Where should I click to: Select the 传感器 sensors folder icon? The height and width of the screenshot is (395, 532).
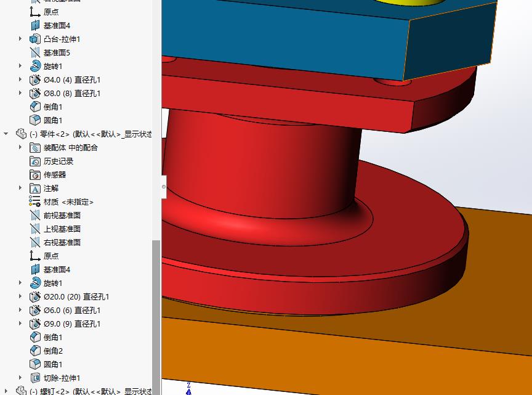[35, 174]
